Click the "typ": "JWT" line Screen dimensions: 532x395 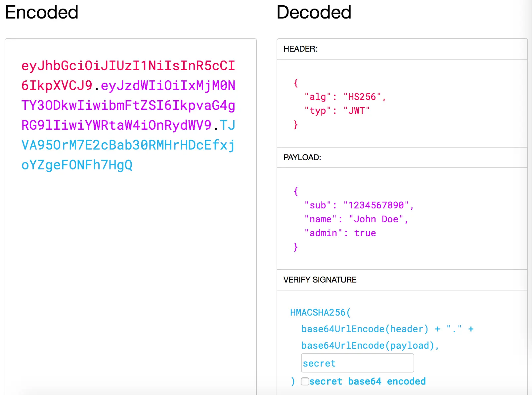337,110
